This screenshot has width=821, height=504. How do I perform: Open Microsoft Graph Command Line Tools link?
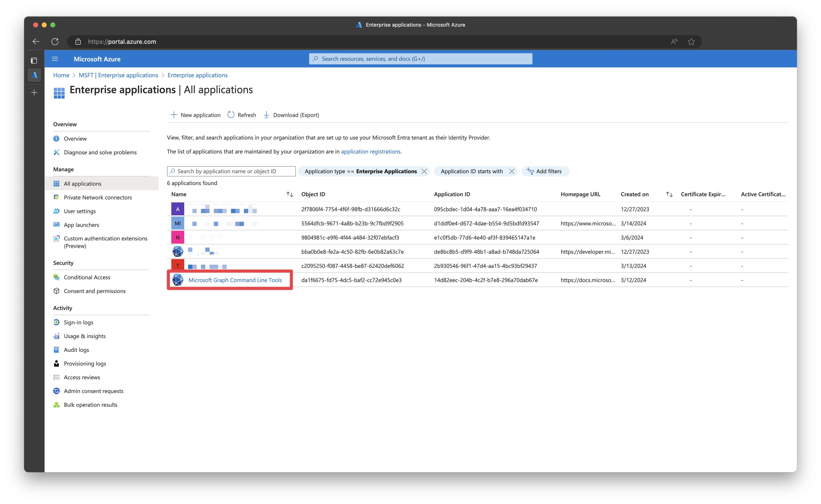point(235,280)
